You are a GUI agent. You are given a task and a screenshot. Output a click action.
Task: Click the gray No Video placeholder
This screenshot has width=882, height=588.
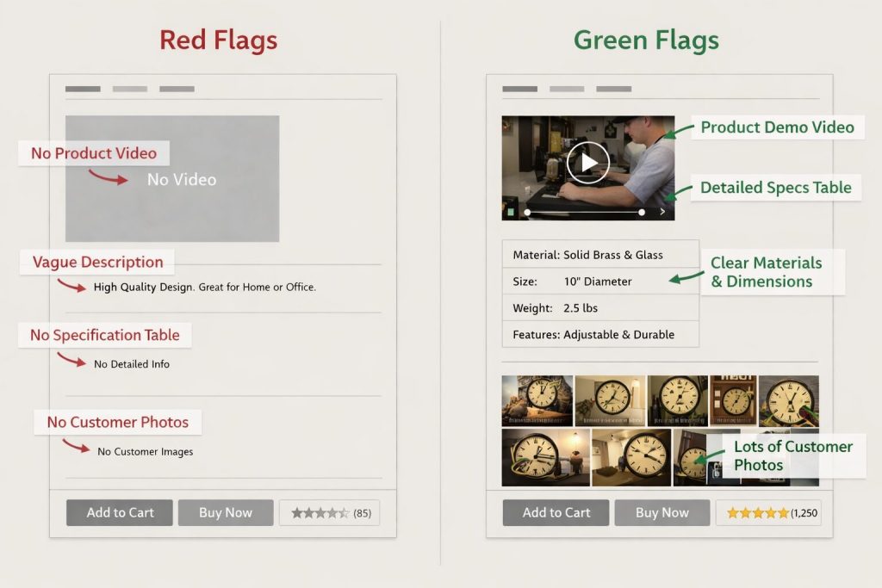click(172, 179)
